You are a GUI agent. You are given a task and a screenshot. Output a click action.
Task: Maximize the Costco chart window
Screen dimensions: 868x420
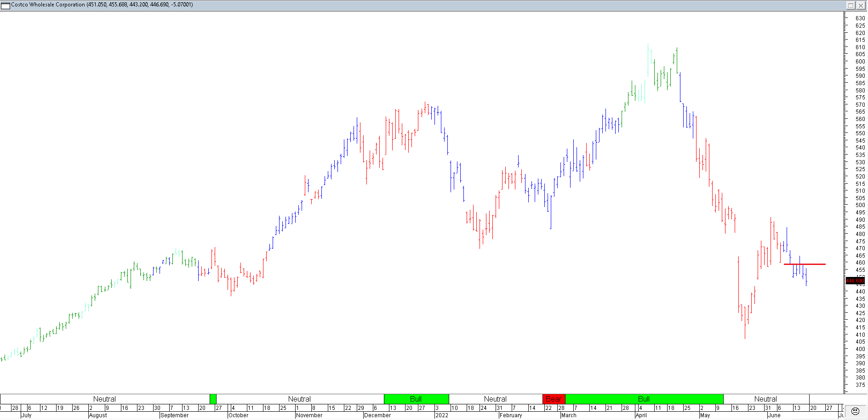click(851, 5)
